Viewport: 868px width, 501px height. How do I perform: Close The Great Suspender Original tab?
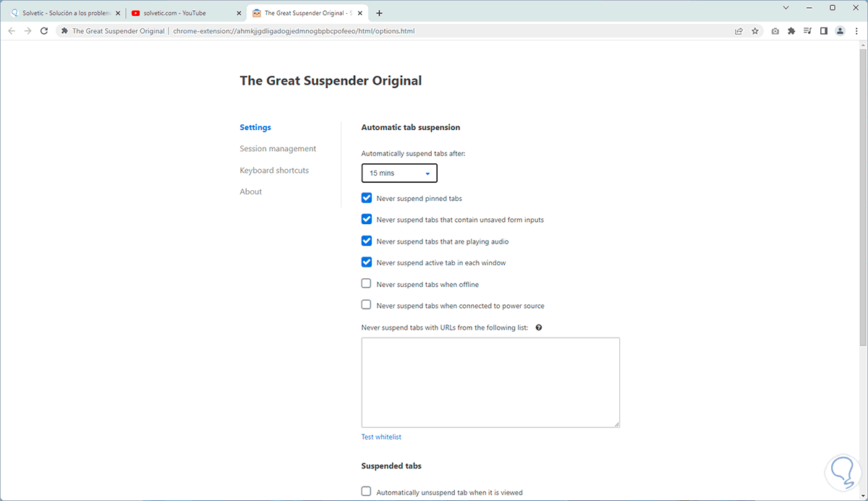[361, 13]
